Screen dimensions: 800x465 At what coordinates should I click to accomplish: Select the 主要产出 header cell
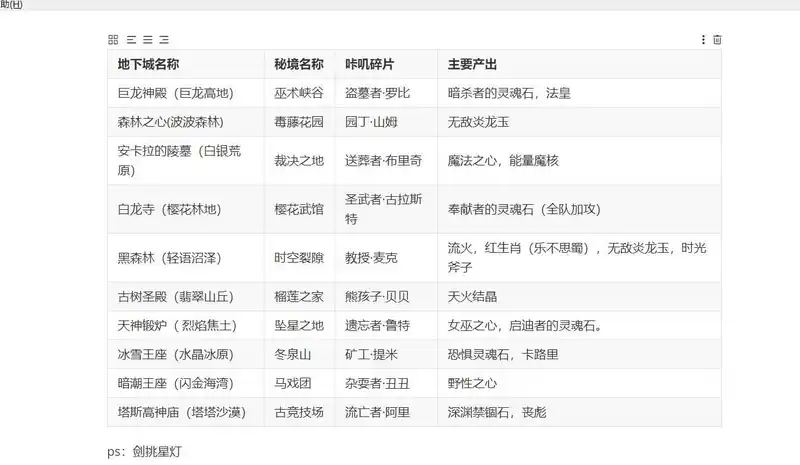click(579, 64)
